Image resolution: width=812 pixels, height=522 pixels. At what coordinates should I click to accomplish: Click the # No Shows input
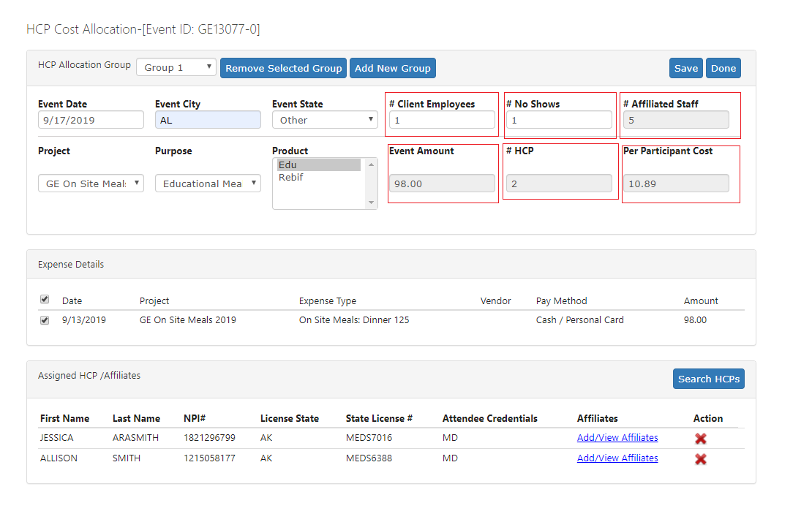[559, 120]
